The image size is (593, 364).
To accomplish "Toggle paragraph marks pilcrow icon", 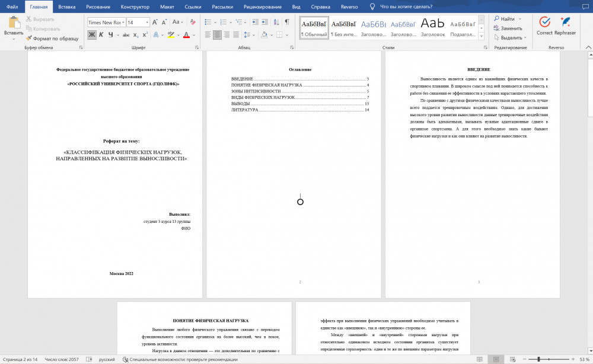I will click(287, 22).
